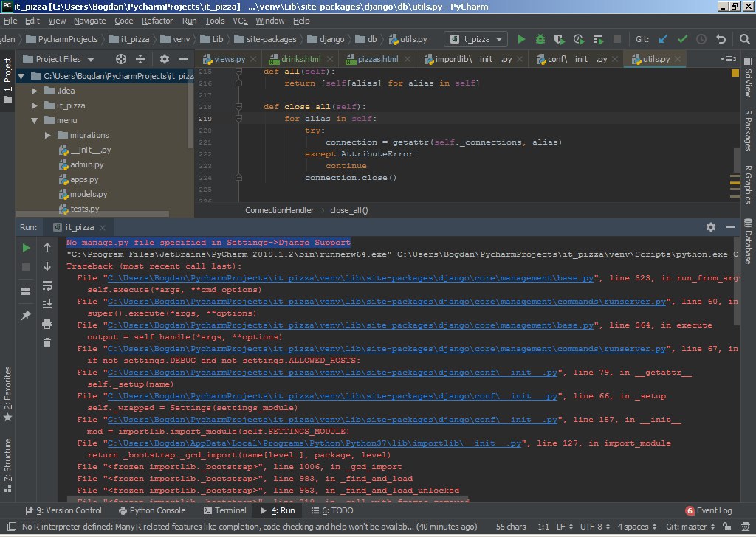
Task: Collapse the project root folder
Action: click(x=21, y=76)
